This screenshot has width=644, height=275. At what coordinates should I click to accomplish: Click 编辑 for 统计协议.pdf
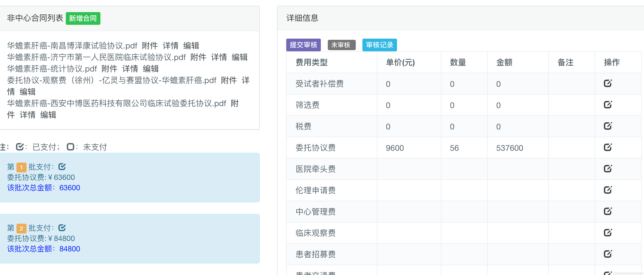[151, 69]
